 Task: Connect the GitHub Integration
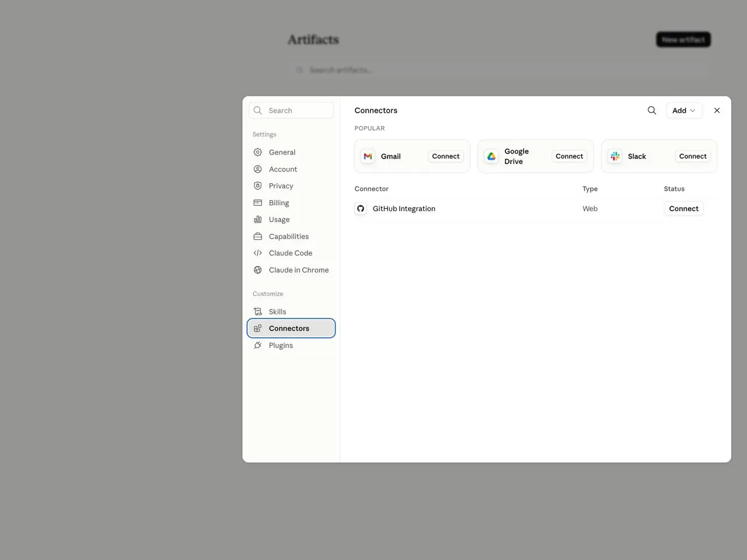click(684, 209)
